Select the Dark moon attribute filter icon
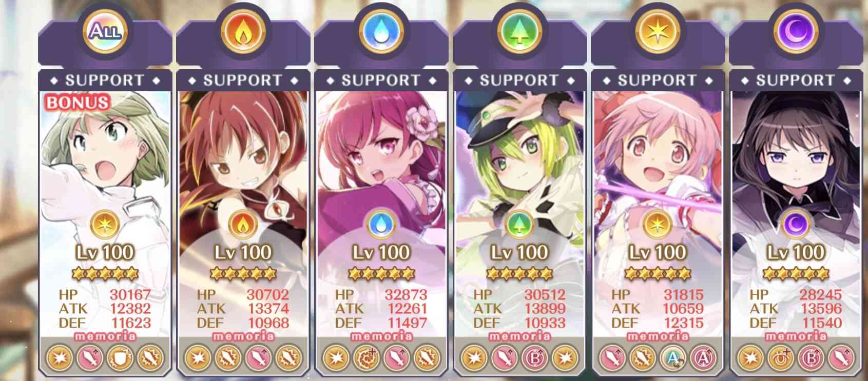The width and height of the screenshot is (868, 381). pyautogui.click(x=796, y=32)
